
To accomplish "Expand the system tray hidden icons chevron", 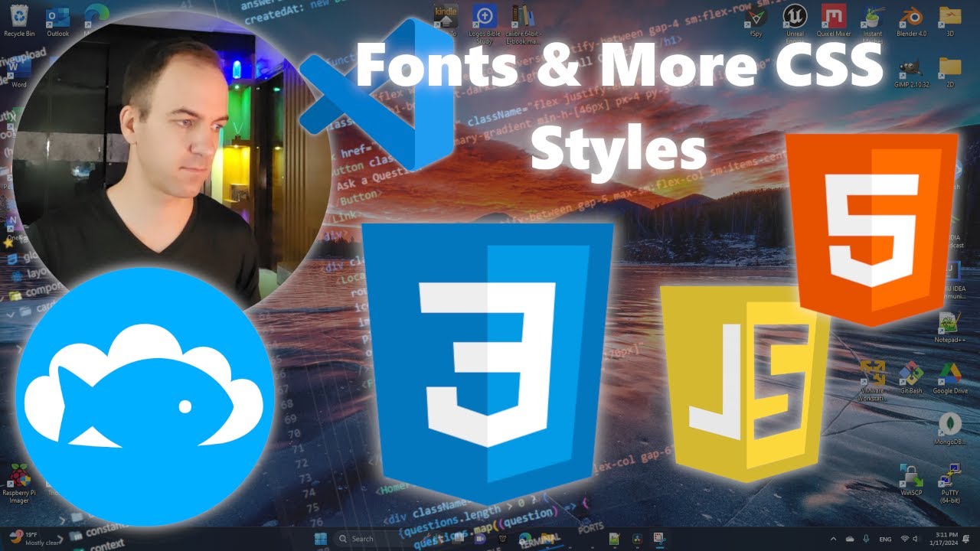I will tap(833, 538).
